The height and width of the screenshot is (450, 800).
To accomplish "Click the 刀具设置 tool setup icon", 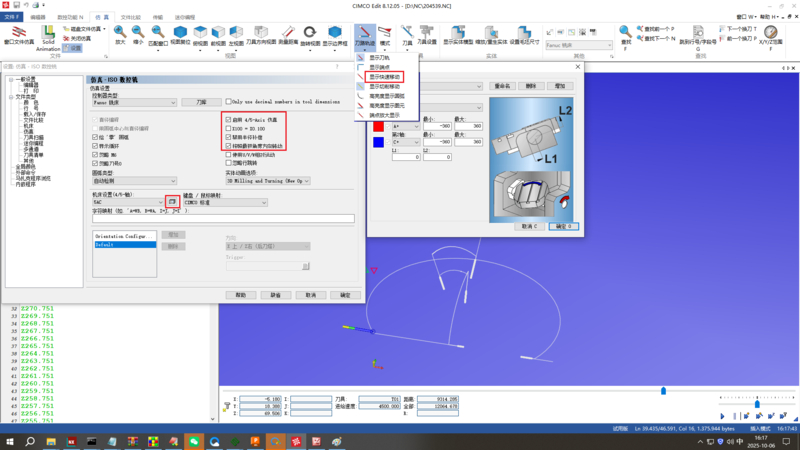I will 426,36.
